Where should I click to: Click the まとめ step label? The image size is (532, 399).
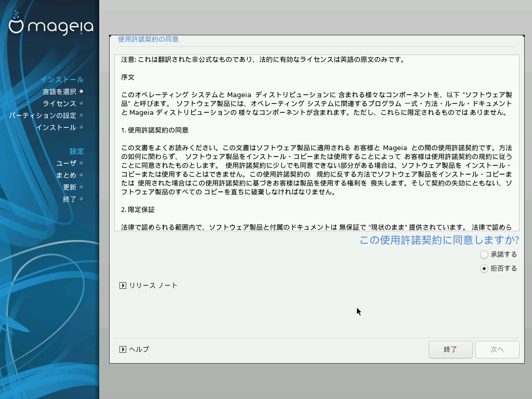tap(66, 176)
